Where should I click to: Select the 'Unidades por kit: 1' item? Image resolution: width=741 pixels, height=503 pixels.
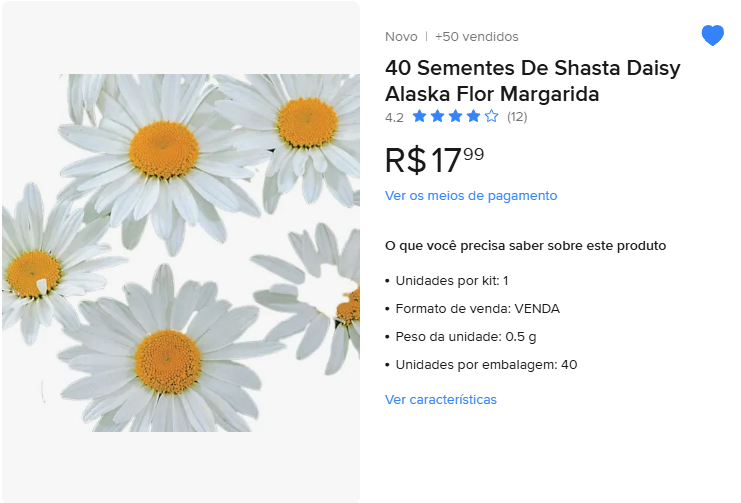coord(452,281)
